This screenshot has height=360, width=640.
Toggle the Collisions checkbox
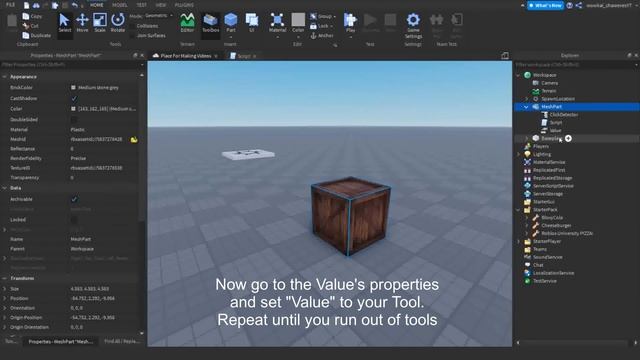tap(132, 26)
